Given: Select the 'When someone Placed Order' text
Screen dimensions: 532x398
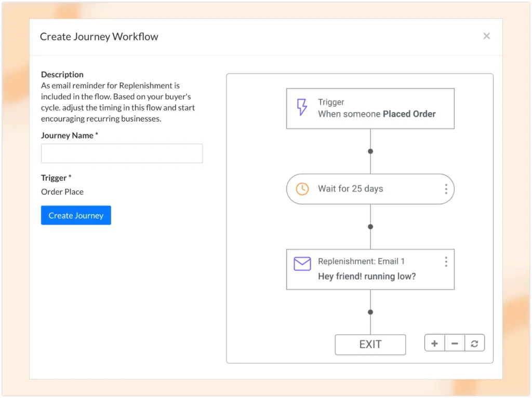Looking at the screenshot, I should [x=377, y=114].
